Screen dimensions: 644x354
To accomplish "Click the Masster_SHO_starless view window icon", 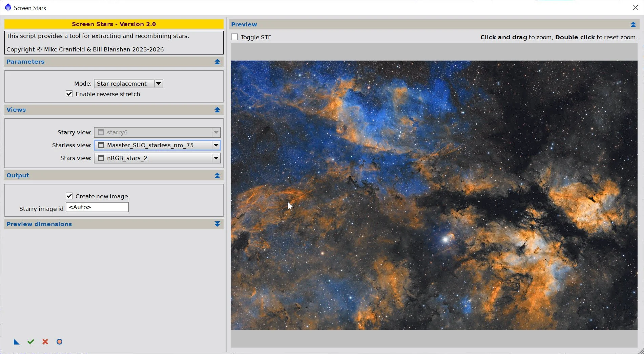I will pyautogui.click(x=101, y=145).
